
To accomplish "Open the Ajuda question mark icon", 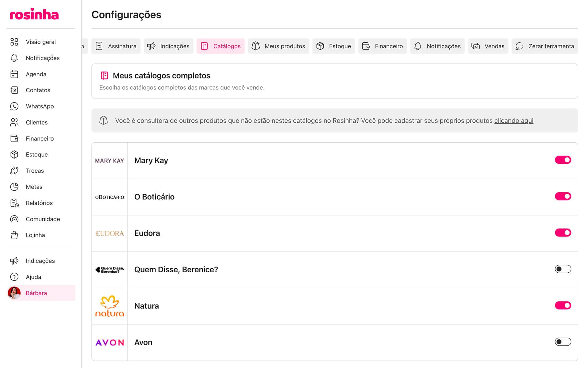I will tap(14, 277).
